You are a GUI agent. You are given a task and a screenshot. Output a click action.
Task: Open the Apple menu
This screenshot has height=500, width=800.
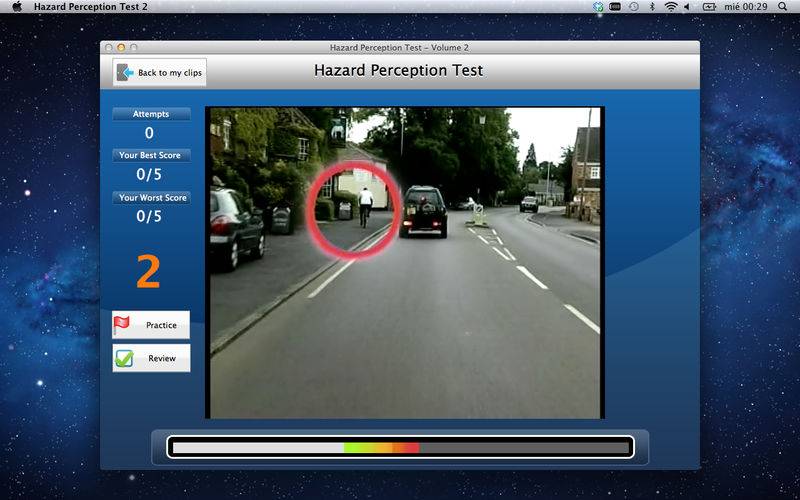[17, 7]
